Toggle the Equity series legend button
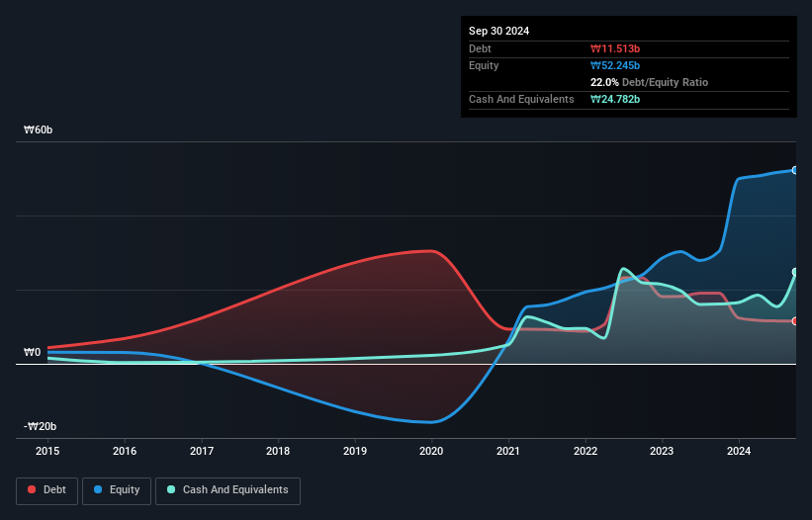812x520 pixels. tap(117, 490)
